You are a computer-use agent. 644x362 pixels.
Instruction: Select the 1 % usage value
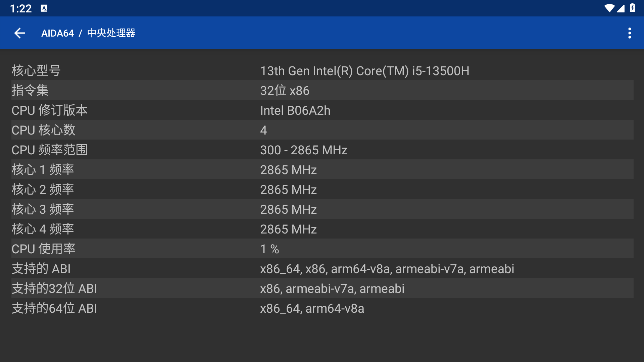tap(269, 249)
